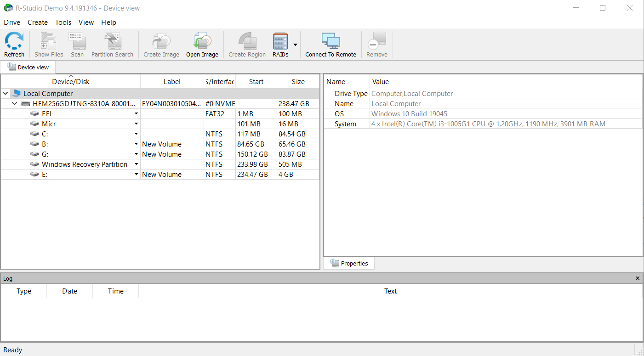Sort by Device/Disk column header
Image resolution: width=644 pixels, height=356 pixels.
pos(71,81)
